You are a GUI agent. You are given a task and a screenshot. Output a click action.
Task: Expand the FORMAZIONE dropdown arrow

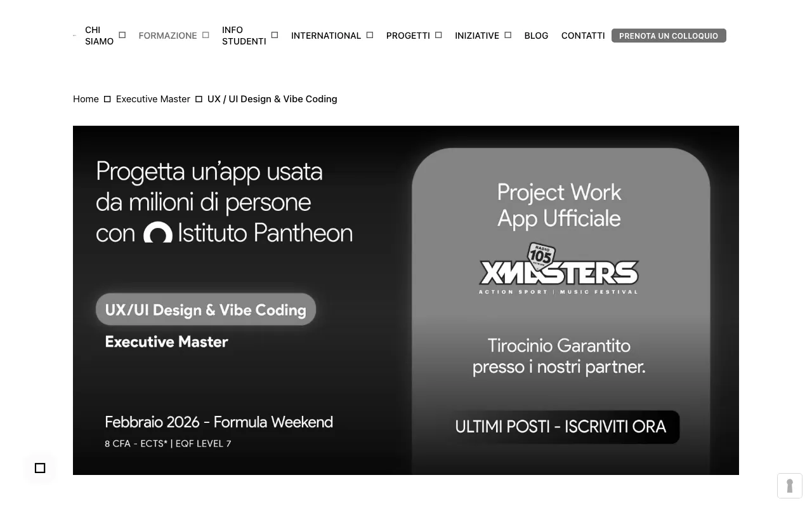click(x=206, y=36)
